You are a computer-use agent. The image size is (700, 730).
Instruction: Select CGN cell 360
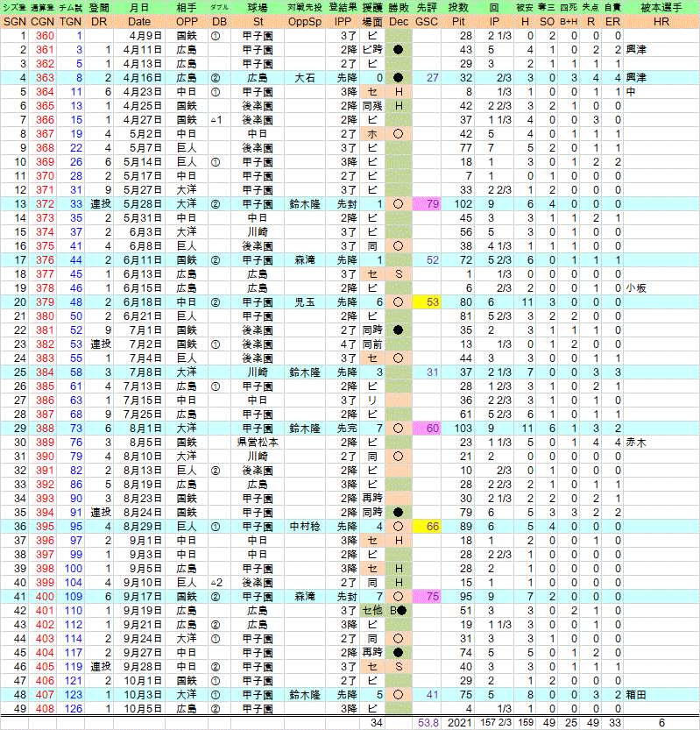[46, 36]
